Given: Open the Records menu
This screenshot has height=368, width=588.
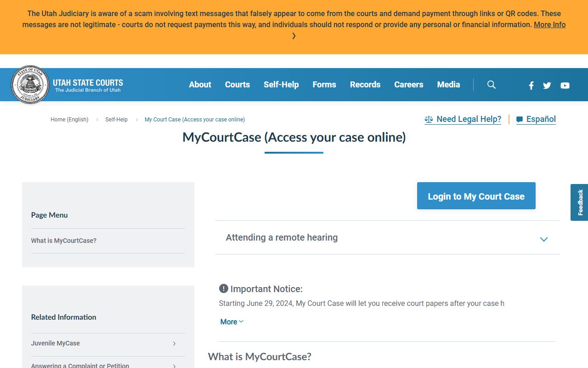Looking at the screenshot, I should pyautogui.click(x=365, y=85).
